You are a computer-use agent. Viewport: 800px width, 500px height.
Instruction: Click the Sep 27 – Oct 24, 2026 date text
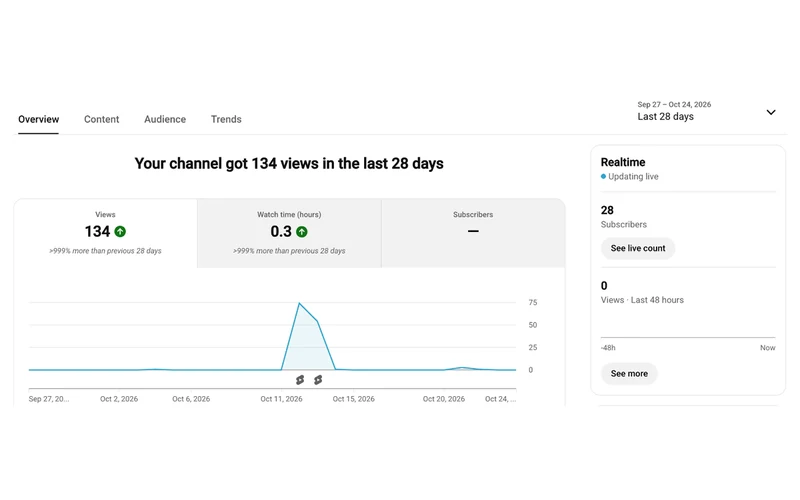point(674,104)
